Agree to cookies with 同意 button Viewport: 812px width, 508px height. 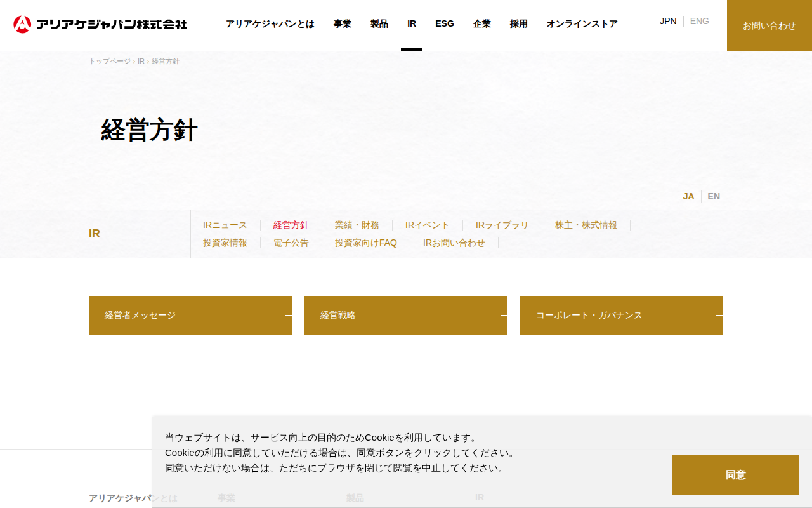pos(736,475)
